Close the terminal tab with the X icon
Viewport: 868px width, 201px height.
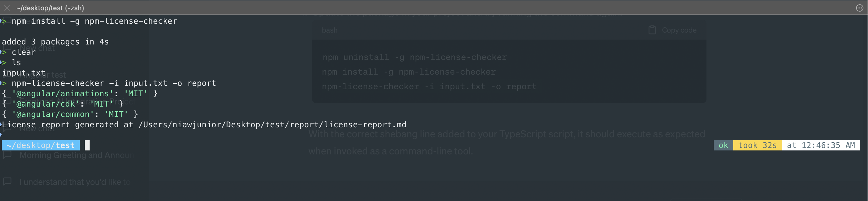tap(7, 8)
